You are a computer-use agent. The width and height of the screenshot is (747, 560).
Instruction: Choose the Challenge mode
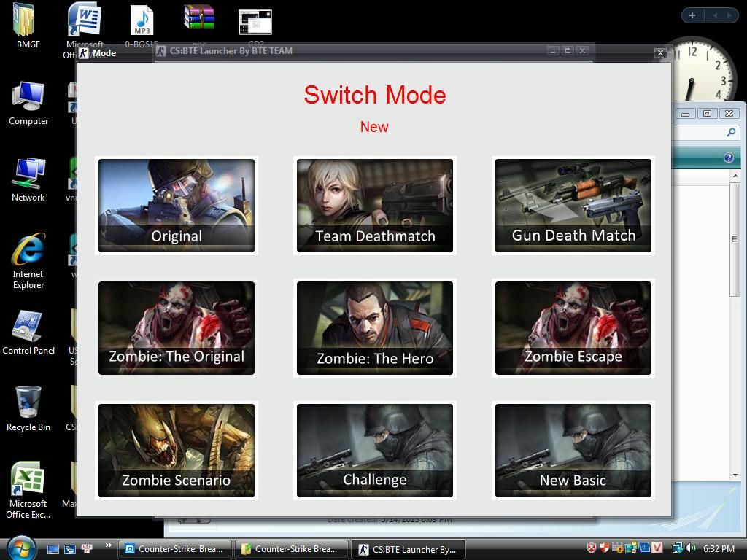(374, 451)
